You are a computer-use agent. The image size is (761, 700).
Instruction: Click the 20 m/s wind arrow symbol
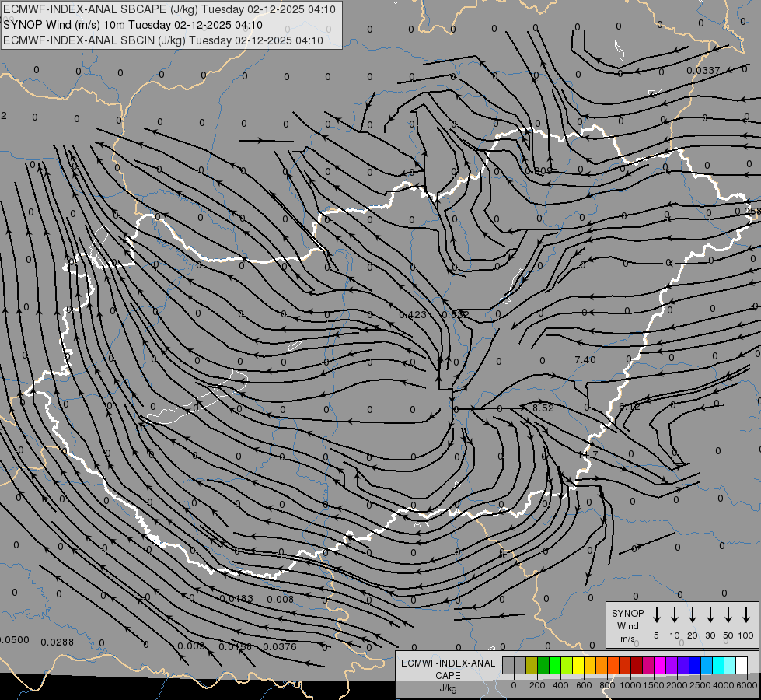(693, 614)
